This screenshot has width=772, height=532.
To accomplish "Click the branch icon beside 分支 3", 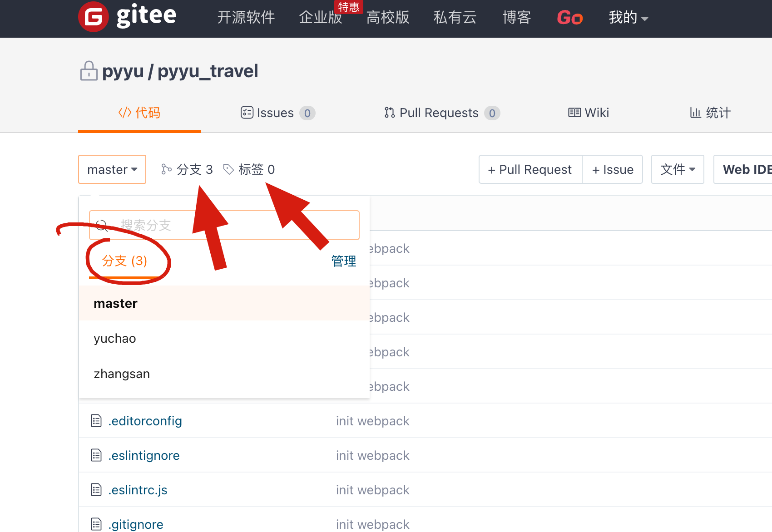I will (166, 169).
